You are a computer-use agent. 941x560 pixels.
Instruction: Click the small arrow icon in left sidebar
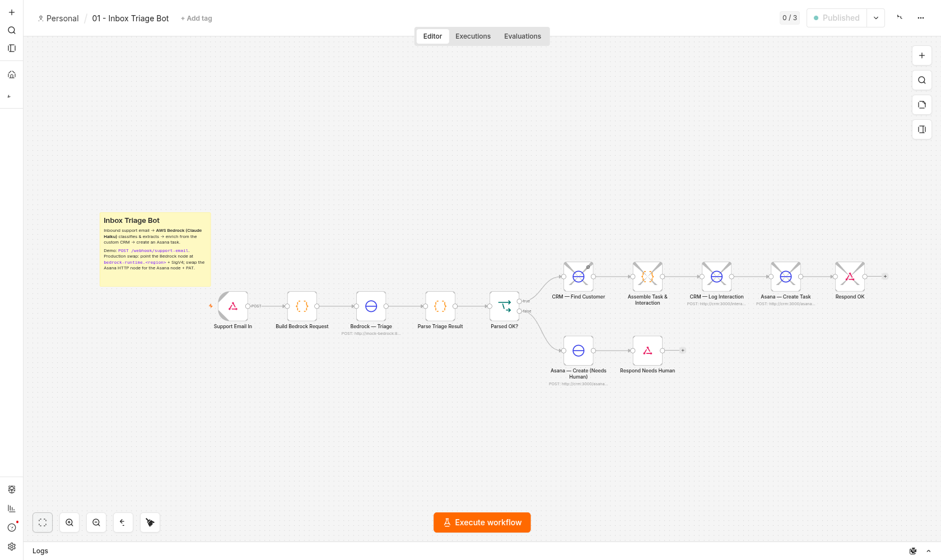coord(9,96)
